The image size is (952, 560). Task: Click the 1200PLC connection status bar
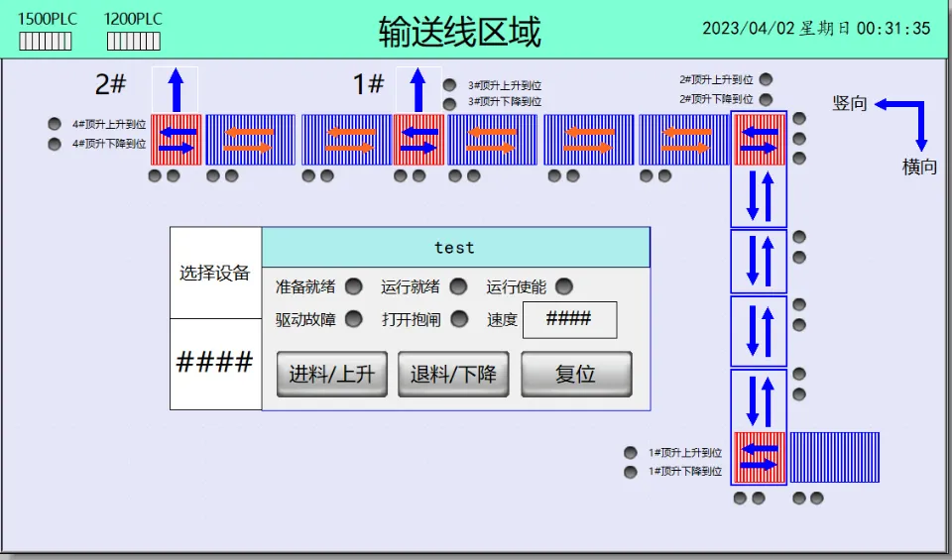pyautogui.click(x=134, y=42)
